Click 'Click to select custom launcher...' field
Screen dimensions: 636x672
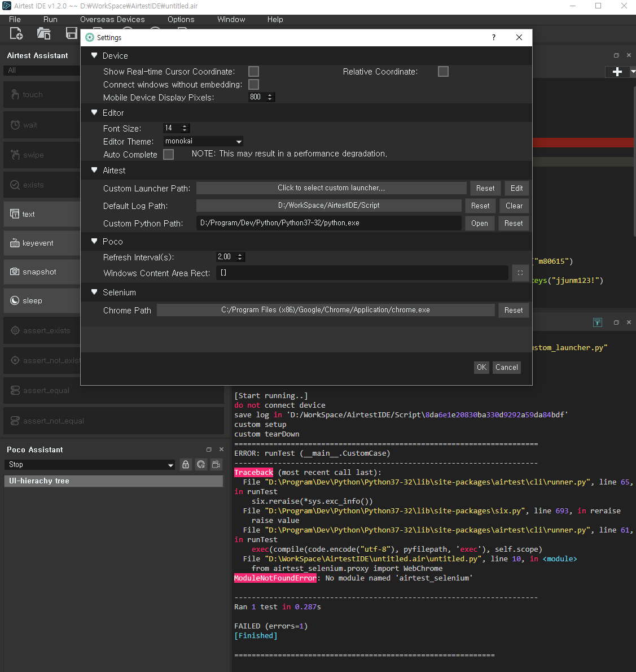(331, 187)
